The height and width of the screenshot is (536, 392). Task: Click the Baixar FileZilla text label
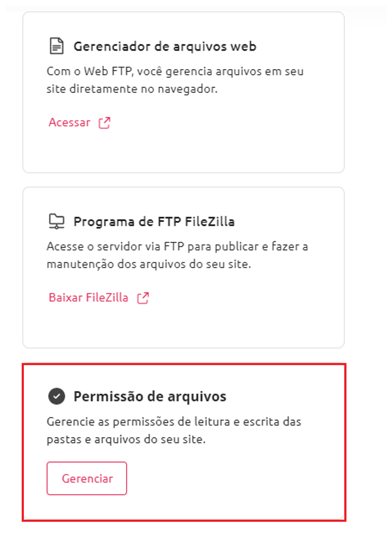pos(88,298)
